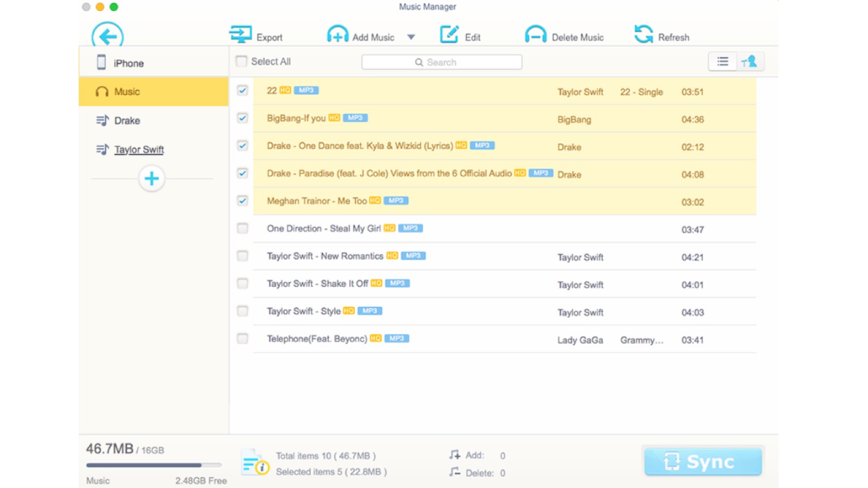Open the Add Music dropdown arrow
The width and height of the screenshot is (868, 488).
(411, 37)
